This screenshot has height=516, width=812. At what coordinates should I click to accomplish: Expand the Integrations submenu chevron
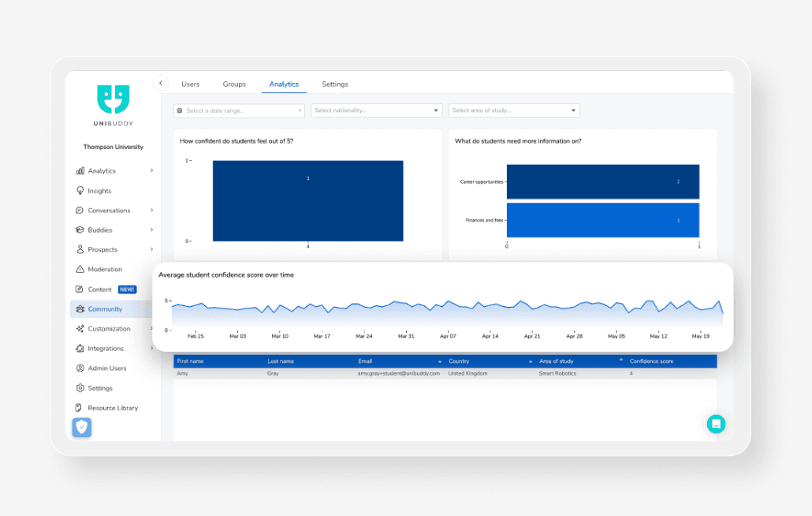151,348
